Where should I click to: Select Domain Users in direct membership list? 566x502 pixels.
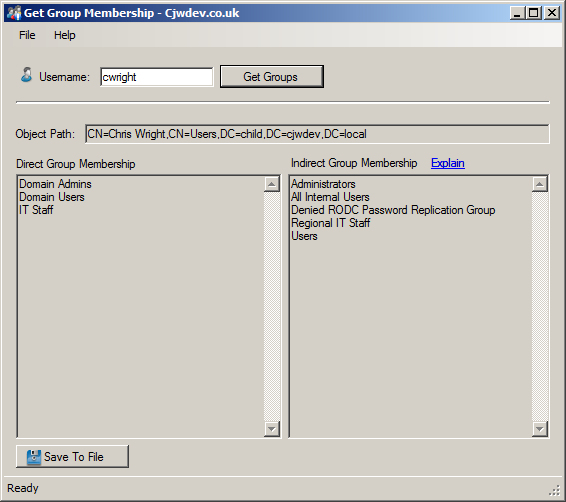coord(52,197)
